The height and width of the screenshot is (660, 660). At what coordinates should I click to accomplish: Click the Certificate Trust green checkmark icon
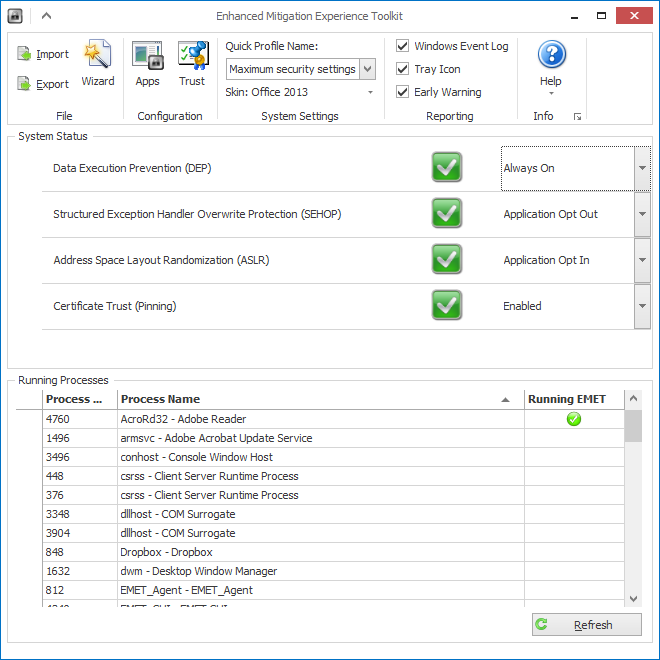(x=447, y=306)
